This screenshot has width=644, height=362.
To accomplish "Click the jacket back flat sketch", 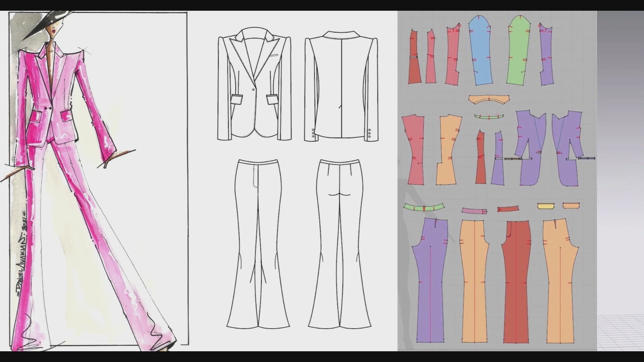I will tap(341, 85).
